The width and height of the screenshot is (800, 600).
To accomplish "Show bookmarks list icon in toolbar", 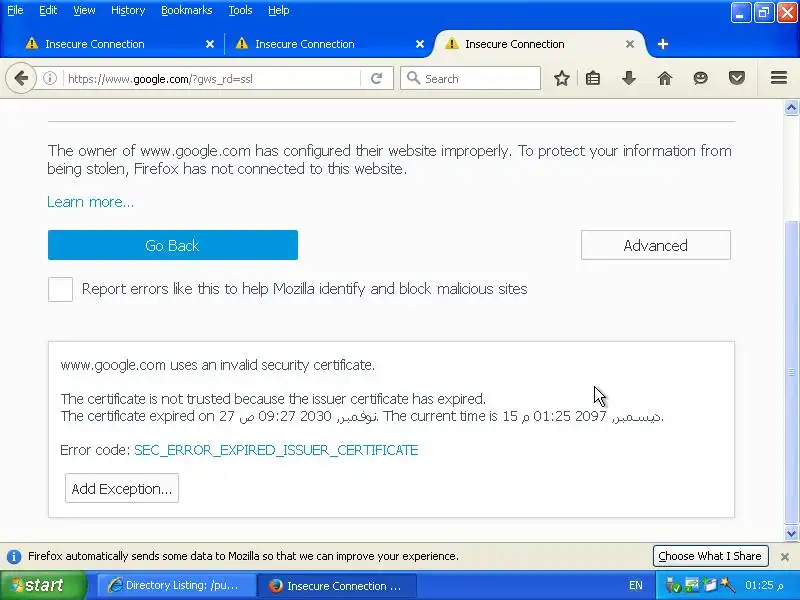I will (x=593, y=79).
